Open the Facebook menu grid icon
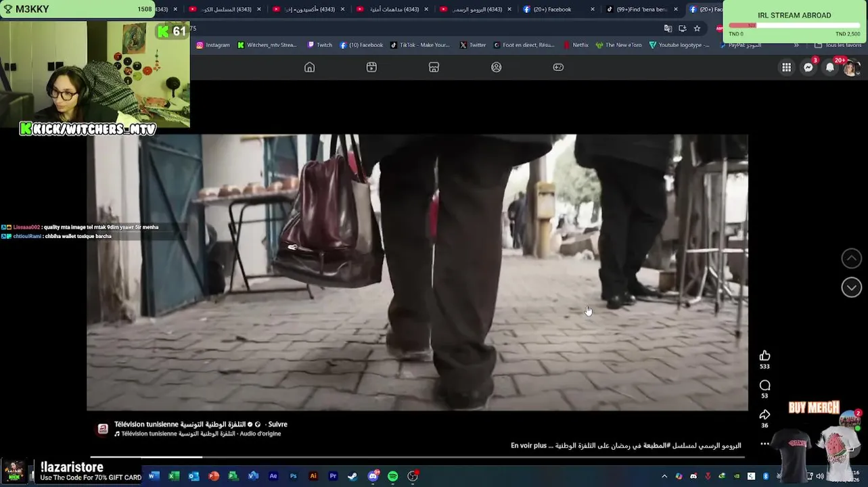The image size is (868, 487). click(x=786, y=67)
